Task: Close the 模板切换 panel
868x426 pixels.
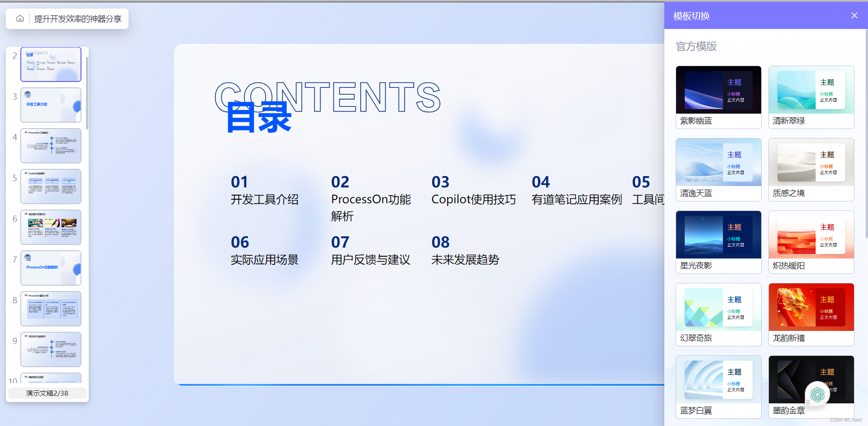Action: click(854, 15)
